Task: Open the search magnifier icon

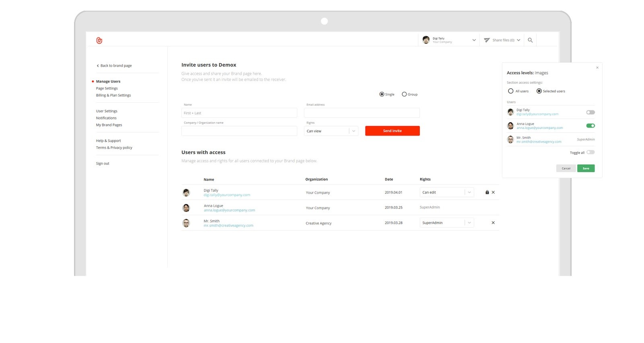Action: [530, 40]
